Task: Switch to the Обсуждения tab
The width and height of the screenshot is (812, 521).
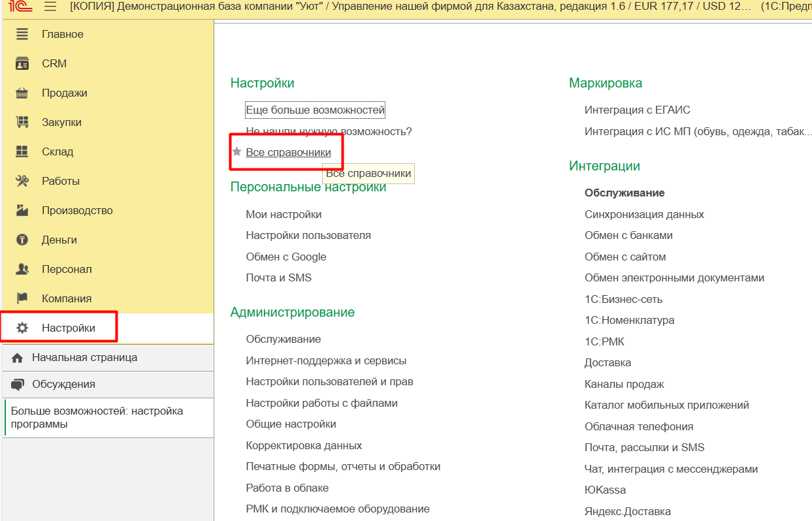Action: (x=63, y=385)
